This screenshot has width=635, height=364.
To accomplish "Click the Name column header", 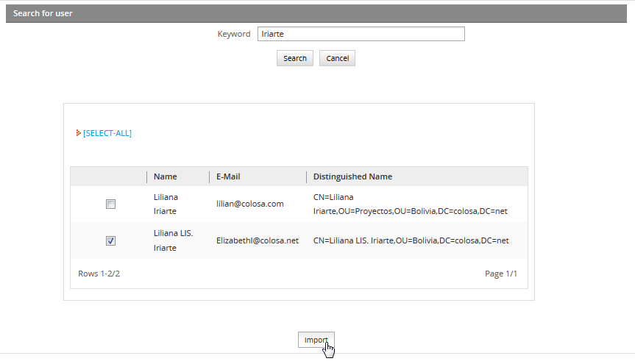I will (x=166, y=176).
